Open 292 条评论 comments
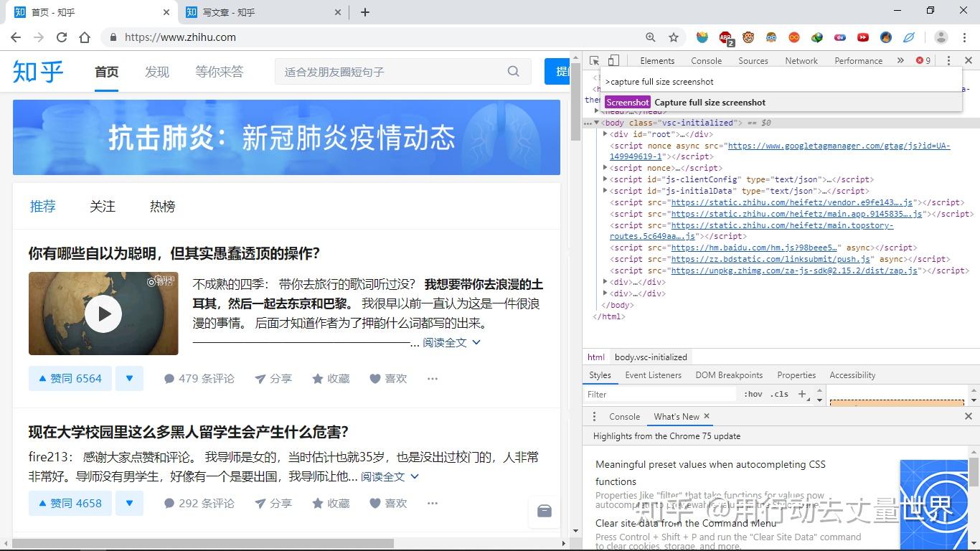The height and width of the screenshot is (551, 980). click(x=199, y=503)
